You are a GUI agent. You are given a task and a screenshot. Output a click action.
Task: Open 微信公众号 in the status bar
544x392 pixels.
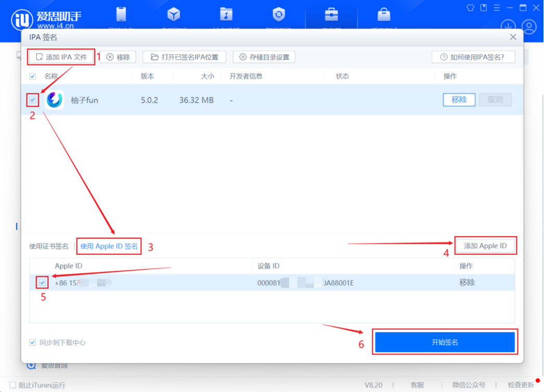(469, 385)
